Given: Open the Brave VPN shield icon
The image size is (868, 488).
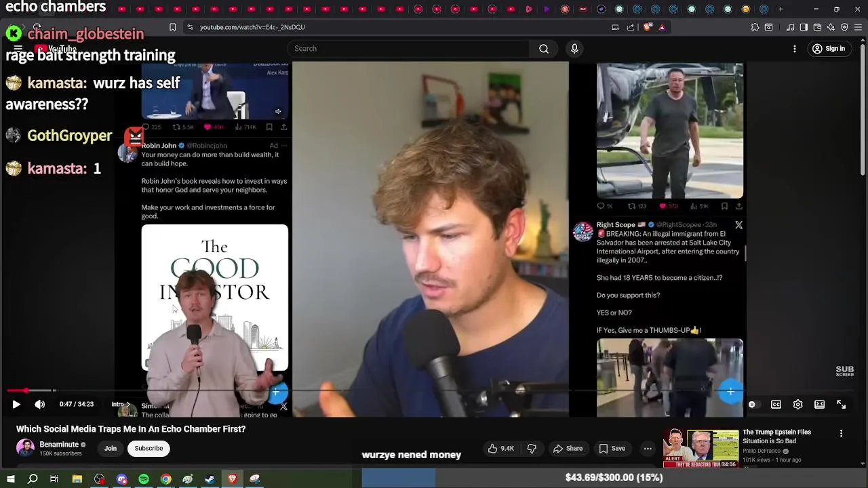Looking at the screenshot, I should click(844, 27).
